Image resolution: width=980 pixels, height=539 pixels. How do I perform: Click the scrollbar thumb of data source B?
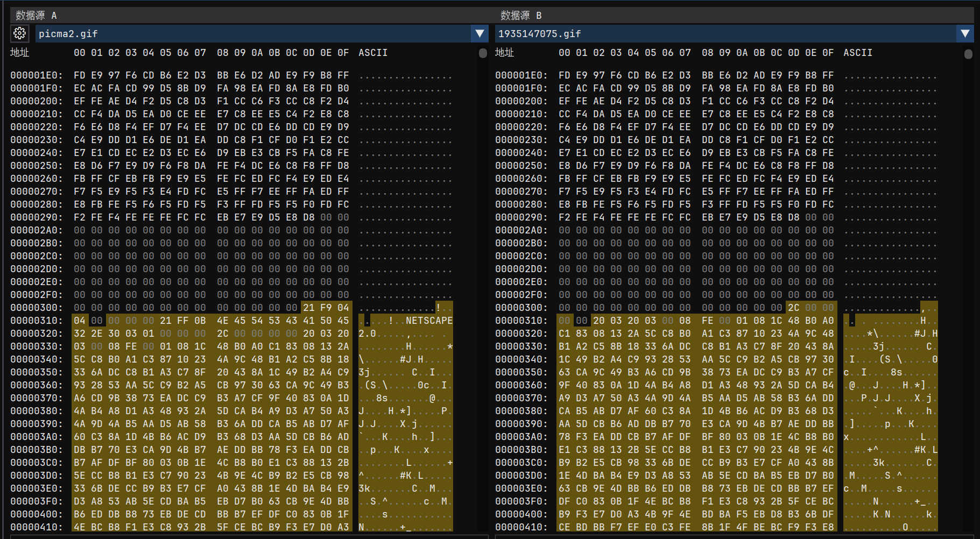968,54
